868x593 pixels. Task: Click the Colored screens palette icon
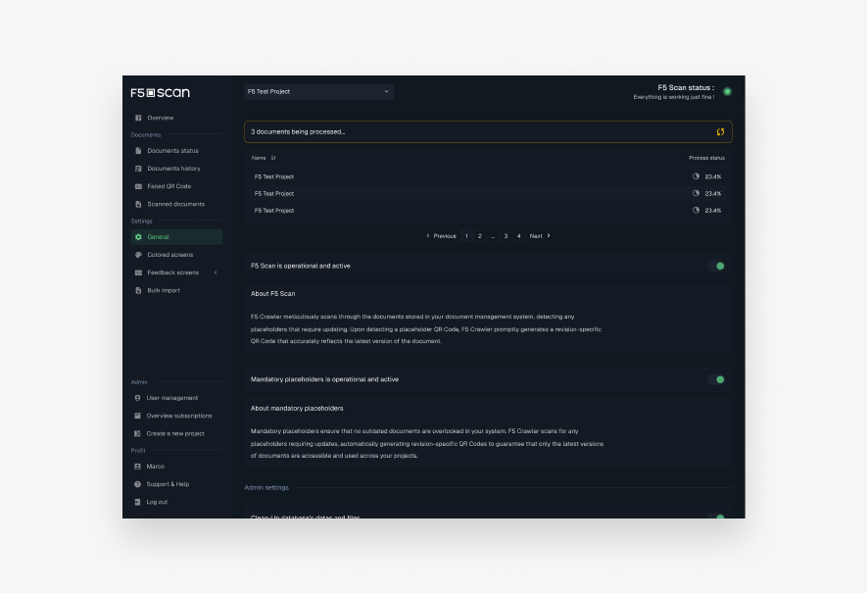coord(138,255)
